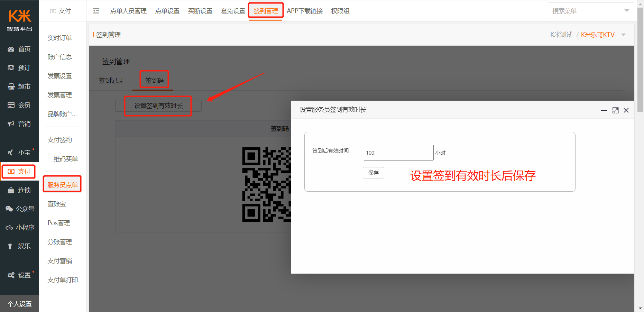Open 支付单打印 menu item
This screenshot has width=644, height=312.
pyautogui.click(x=63, y=280)
